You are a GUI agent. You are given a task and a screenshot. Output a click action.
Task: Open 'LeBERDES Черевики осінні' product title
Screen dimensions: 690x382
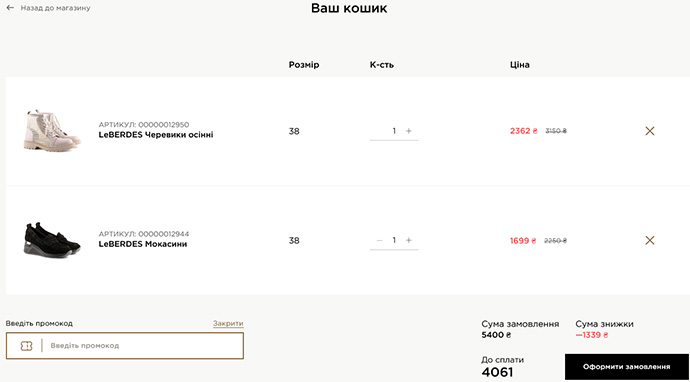point(156,135)
